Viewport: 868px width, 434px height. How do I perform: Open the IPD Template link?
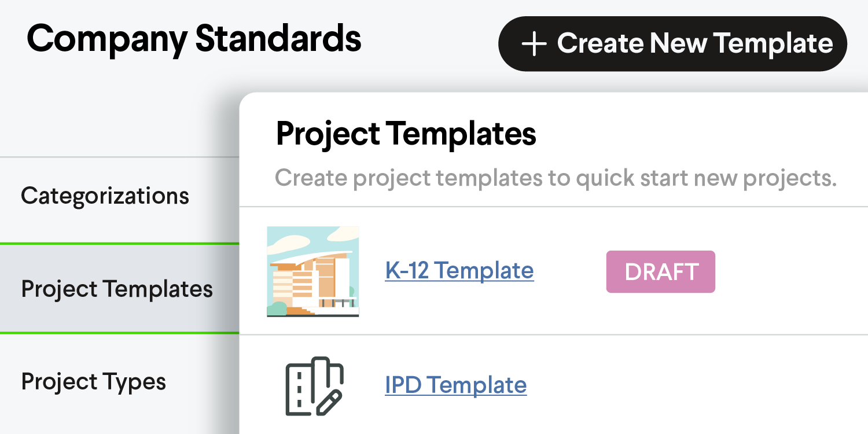tap(456, 385)
